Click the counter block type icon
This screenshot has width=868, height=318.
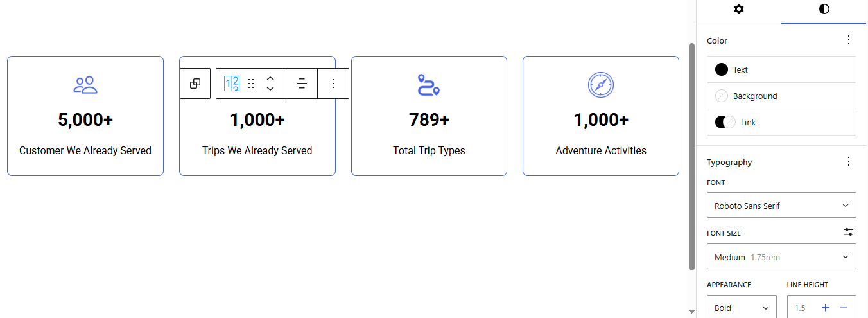(232, 84)
